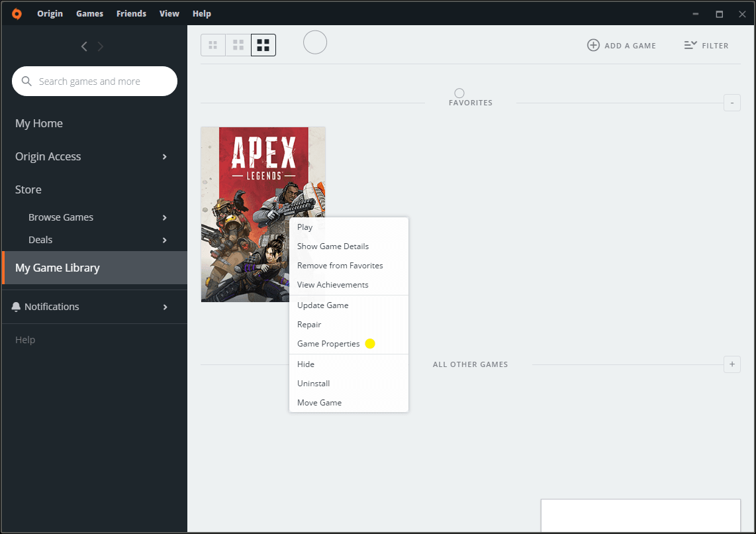Screen dimensions: 756x534
Task: Open Game Properties
Action: point(349,344)
